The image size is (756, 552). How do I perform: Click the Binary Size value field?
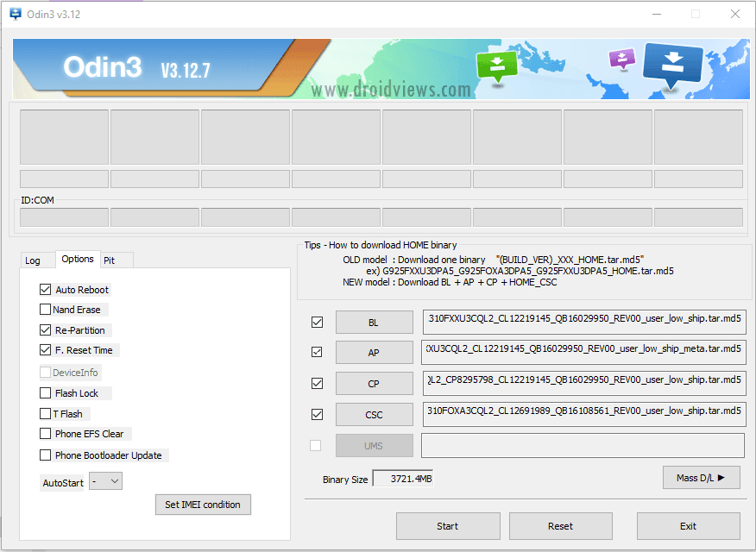(403, 479)
